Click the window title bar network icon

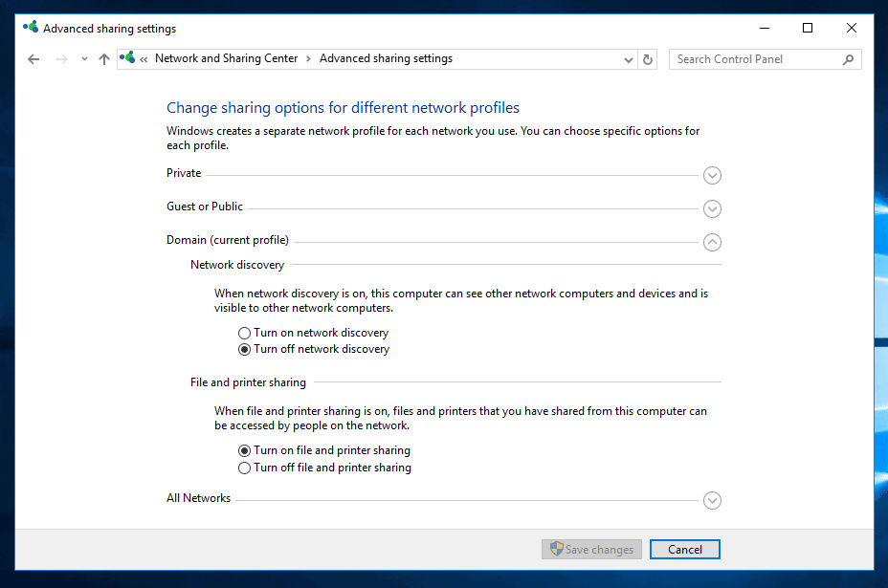click(32, 29)
